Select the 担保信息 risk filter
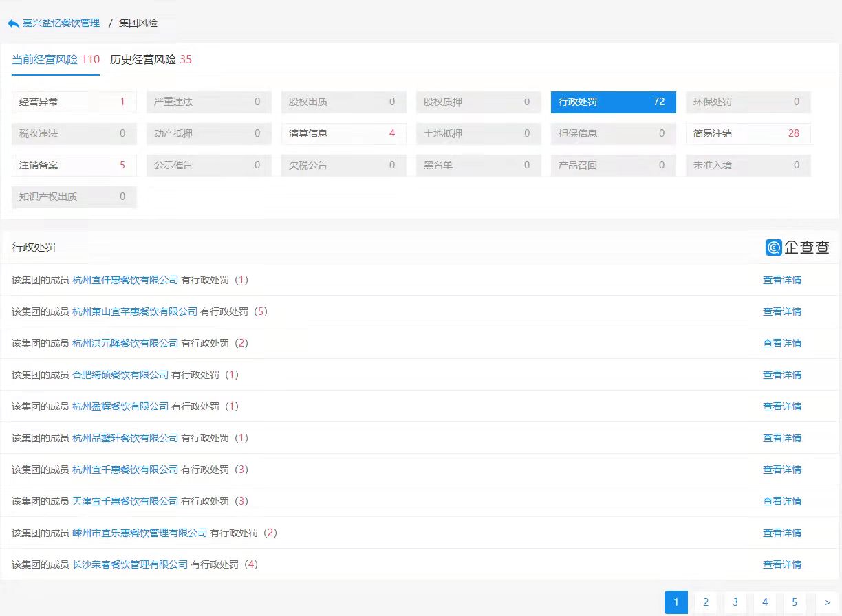The image size is (842, 616). (x=614, y=134)
